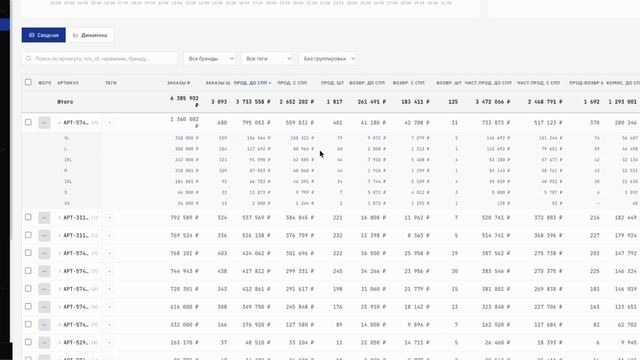640x360 pixels.
Task: Tick checkbox of row with orders 332 000 ₽
Action: [28, 324]
